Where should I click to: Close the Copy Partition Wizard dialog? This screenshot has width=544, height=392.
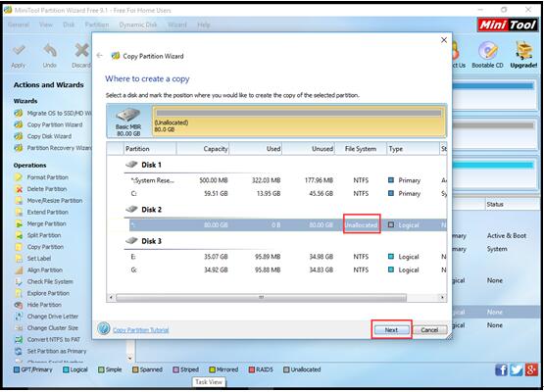444,40
